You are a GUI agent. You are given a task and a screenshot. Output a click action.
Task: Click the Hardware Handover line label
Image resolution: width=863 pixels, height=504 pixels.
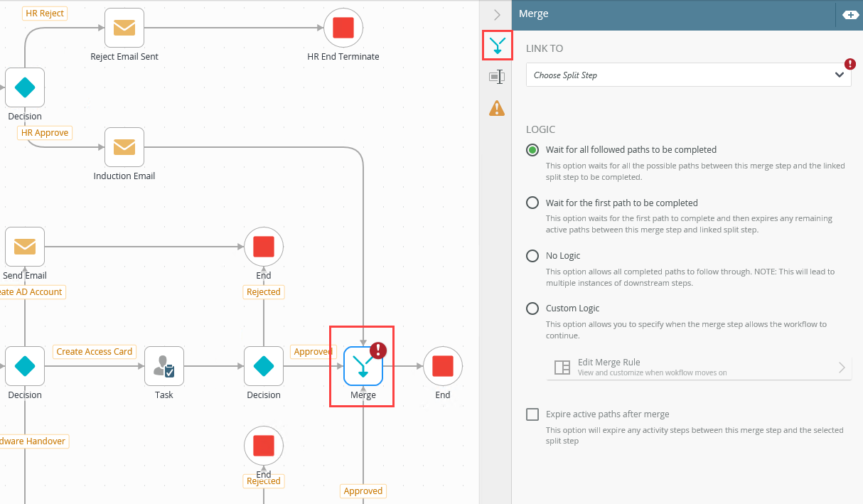(33, 441)
